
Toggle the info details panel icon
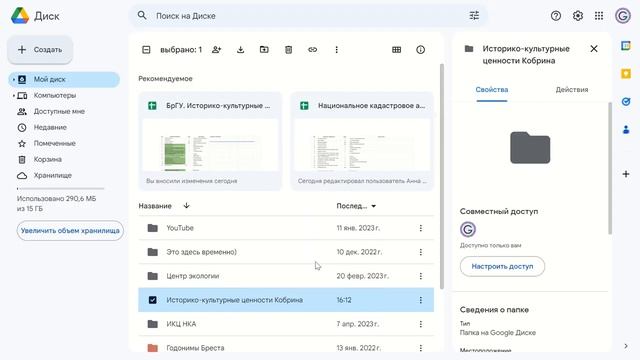pyautogui.click(x=420, y=50)
